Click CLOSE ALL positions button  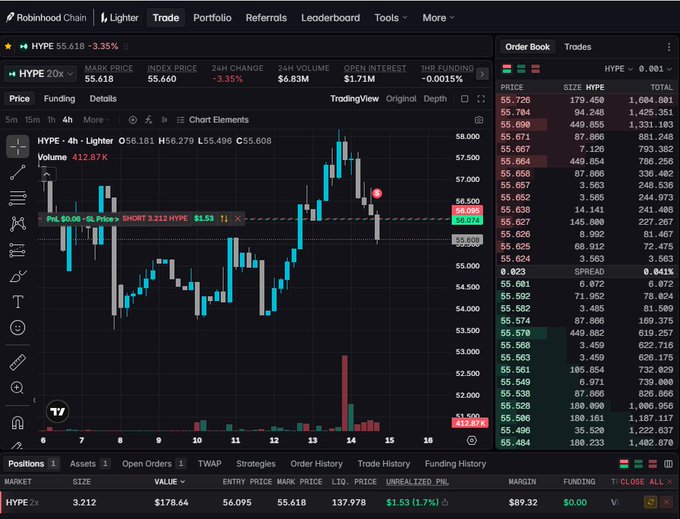click(646, 482)
